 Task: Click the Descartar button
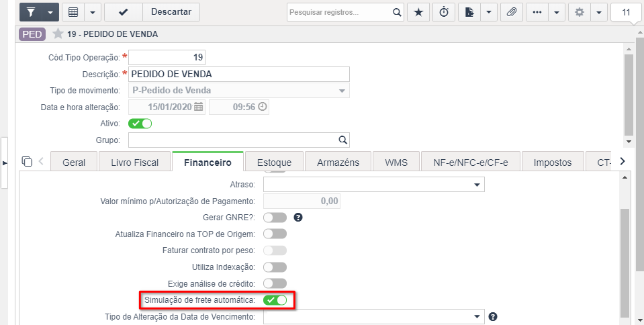pos(171,12)
